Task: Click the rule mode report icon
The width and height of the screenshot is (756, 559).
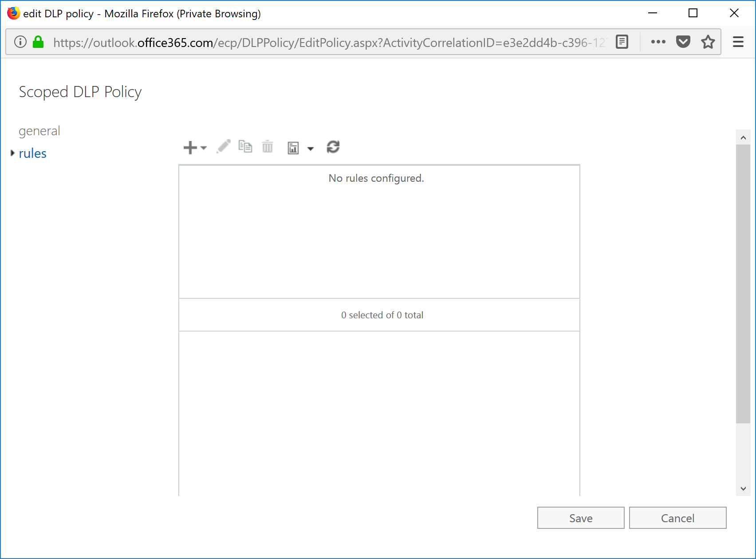Action: (x=293, y=148)
